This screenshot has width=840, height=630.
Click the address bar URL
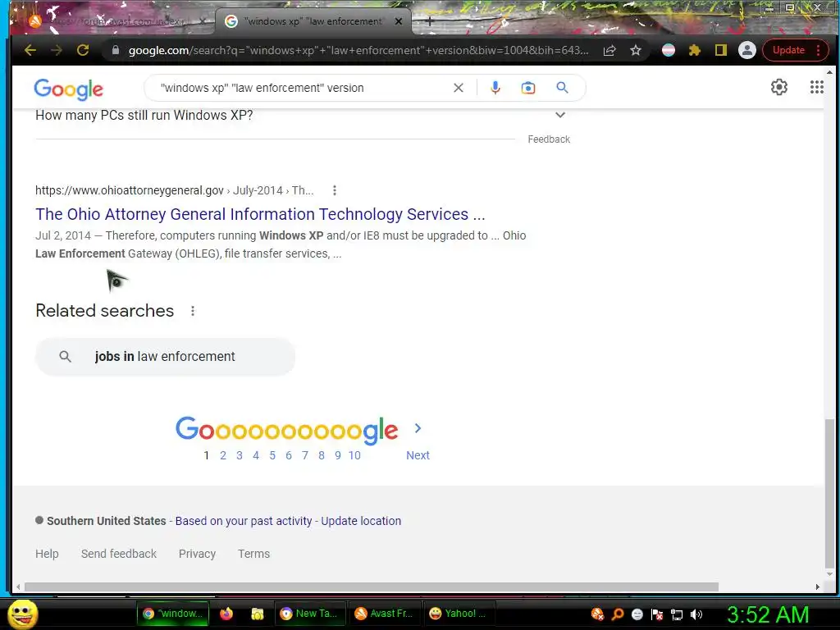358,50
